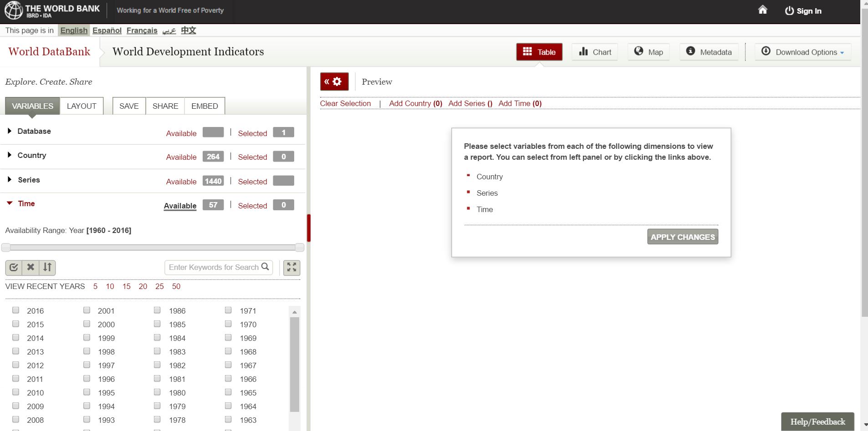Image resolution: width=868 pixels, height=431 pixels.
Task: Show Available items in Time section
Action: point(180,206)
